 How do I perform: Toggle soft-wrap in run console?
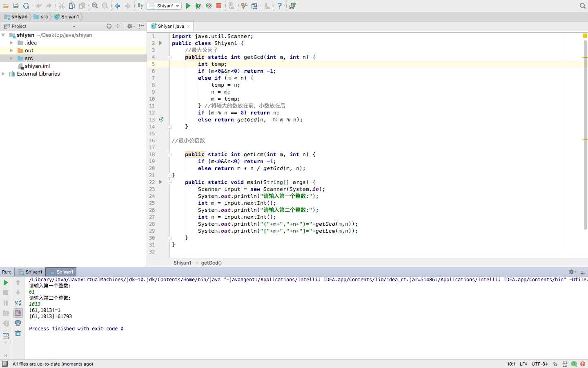pyautogui.click(x=18, y=303)
